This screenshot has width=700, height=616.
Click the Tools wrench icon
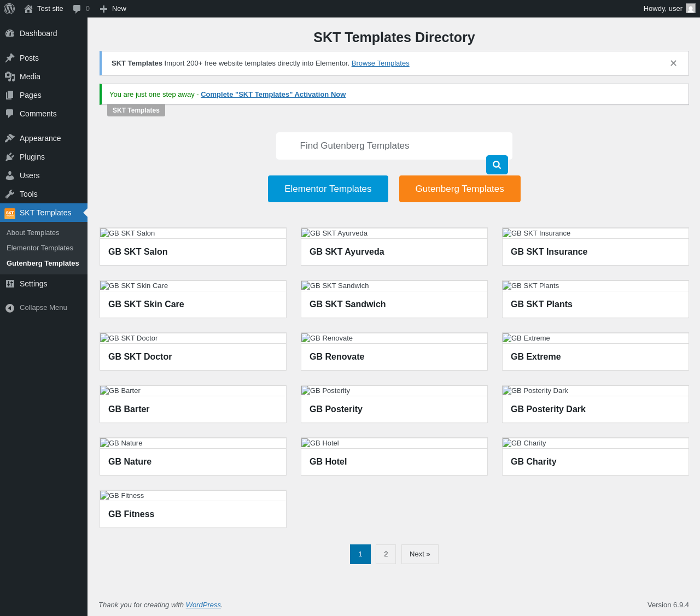pyautogui.click(x=10, y=194)
